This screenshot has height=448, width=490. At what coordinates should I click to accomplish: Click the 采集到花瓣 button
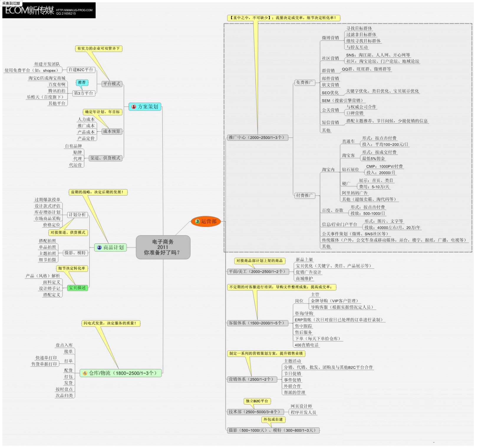(x=11, y=3)
